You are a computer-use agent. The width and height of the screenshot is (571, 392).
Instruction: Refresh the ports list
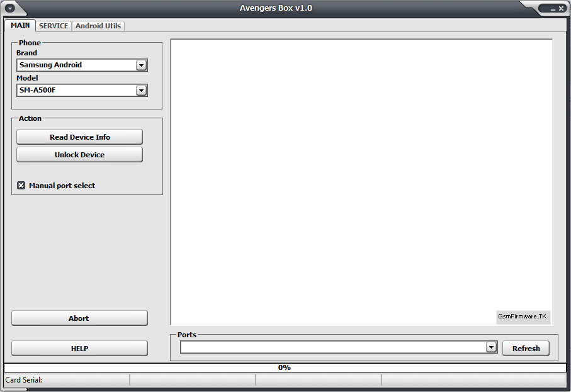(526, 348)
